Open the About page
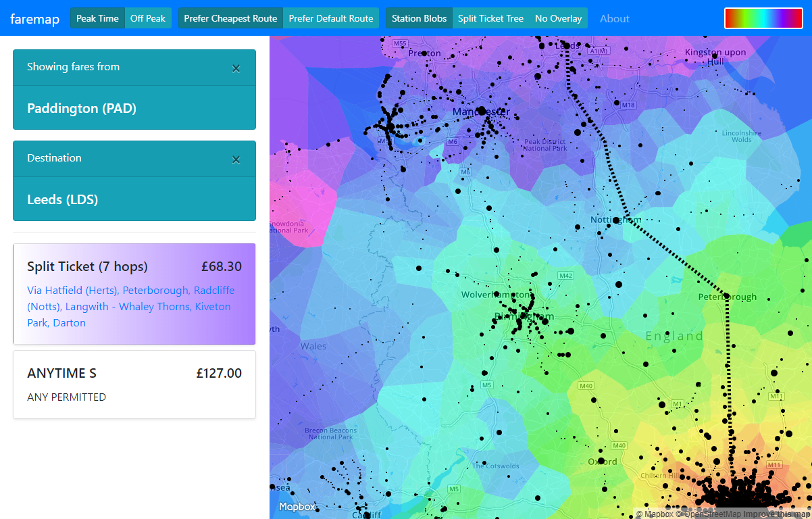Screen dimensions: 812x519 click(615, 18)
